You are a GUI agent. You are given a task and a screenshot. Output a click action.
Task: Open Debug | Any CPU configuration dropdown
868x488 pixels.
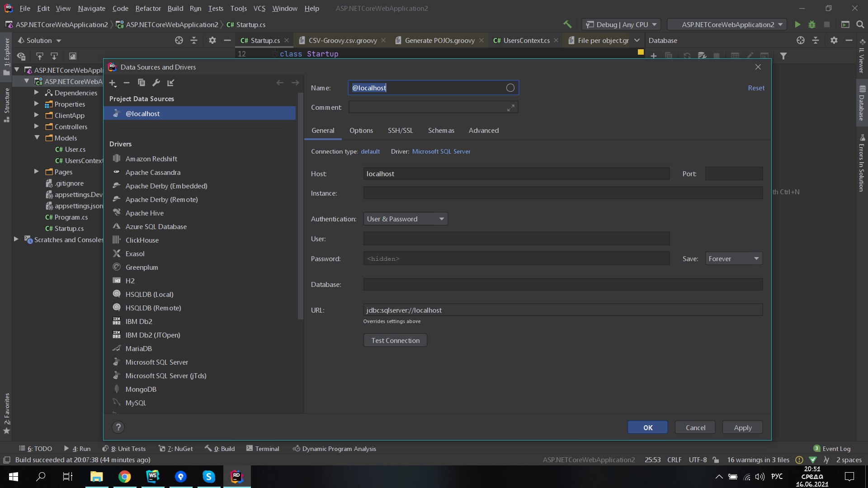[621, 24]
